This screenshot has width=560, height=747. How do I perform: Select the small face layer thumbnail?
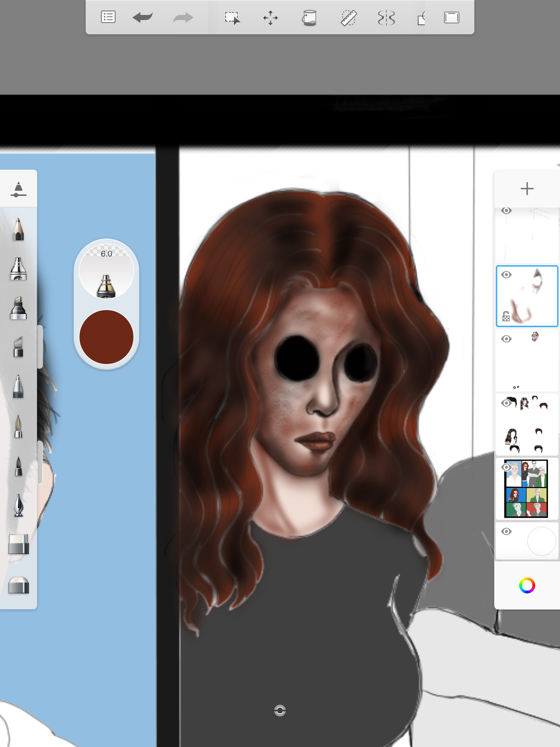[527, 360]
